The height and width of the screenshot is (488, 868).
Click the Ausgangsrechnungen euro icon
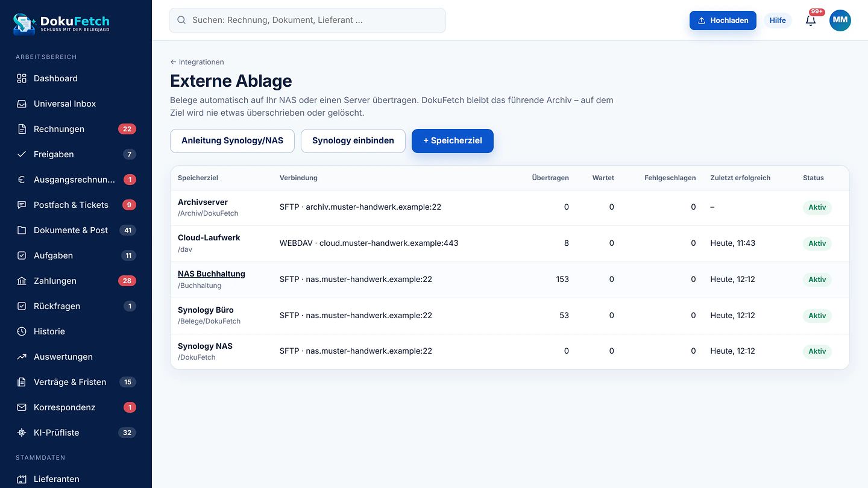click(22, 180)
